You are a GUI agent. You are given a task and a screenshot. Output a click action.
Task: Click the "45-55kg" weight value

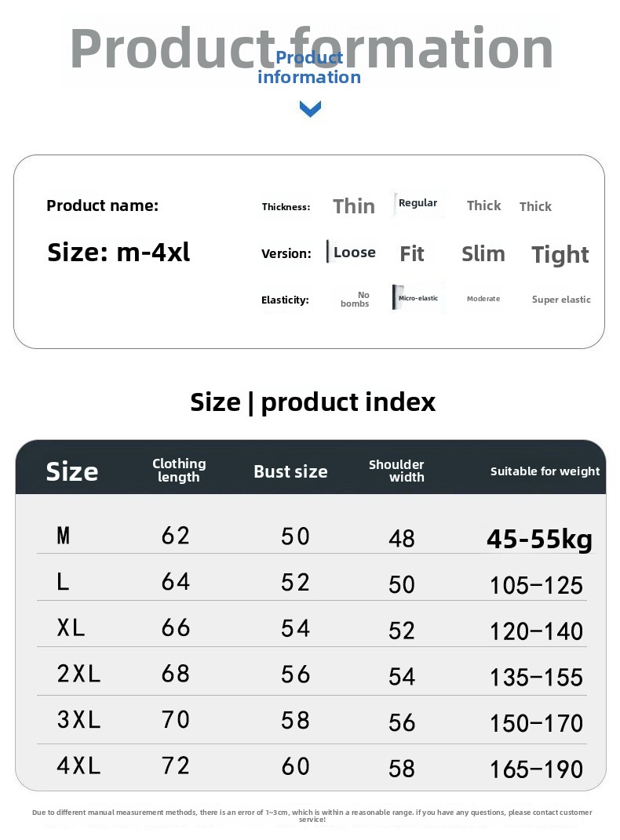click(539, 539)
